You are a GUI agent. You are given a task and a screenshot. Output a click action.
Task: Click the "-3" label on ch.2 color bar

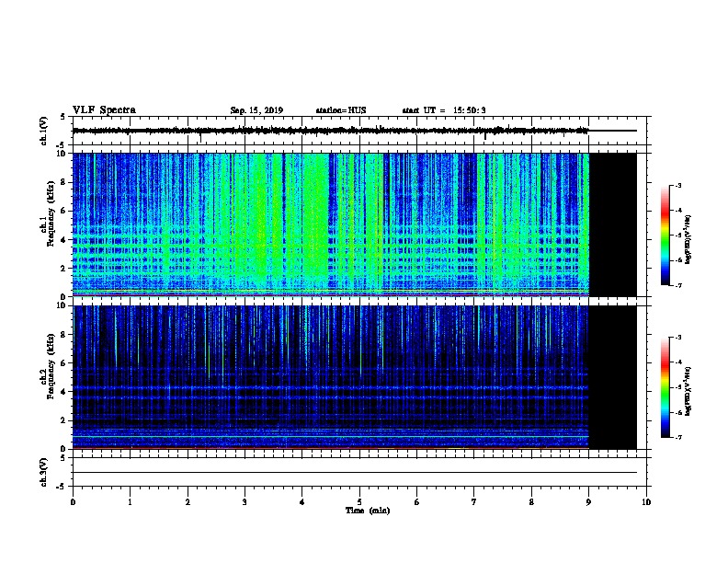[677, 338]
